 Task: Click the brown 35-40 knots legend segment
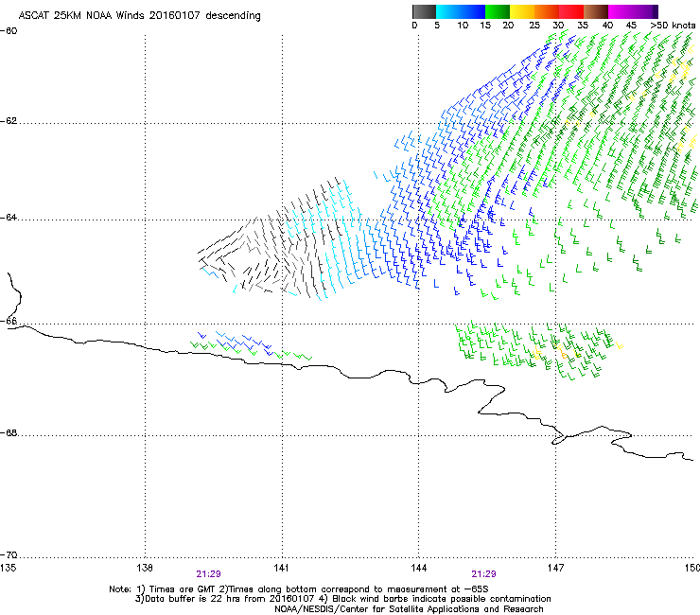point(596,11)
